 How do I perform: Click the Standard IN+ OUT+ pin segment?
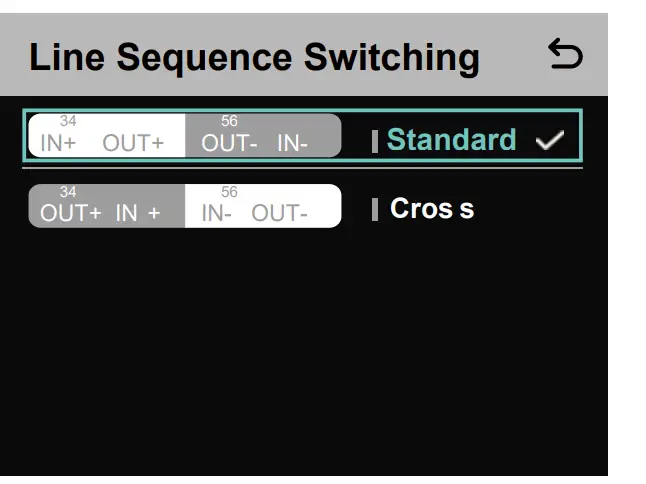click(x=107, y=137)
